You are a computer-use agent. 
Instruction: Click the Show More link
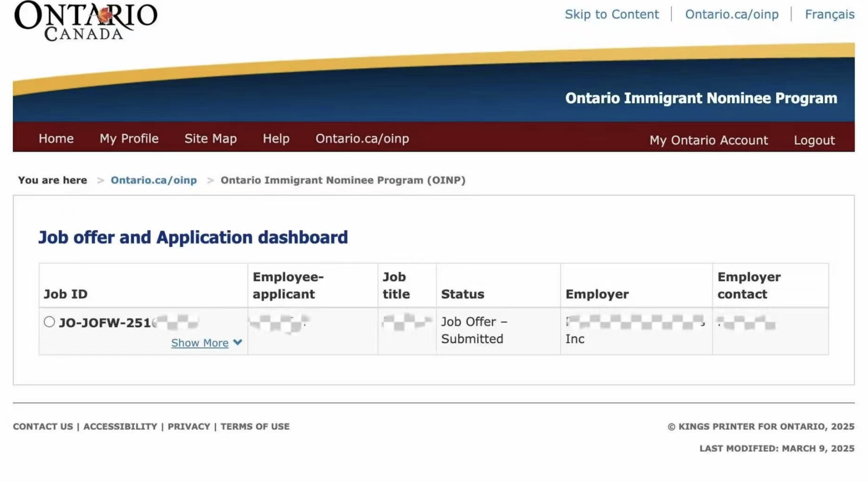200,343
